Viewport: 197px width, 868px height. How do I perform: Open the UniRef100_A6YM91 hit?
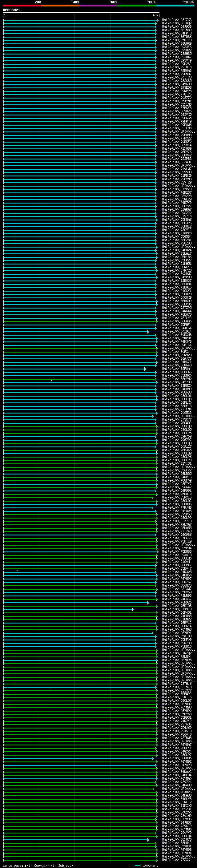(x=177, y=633)
